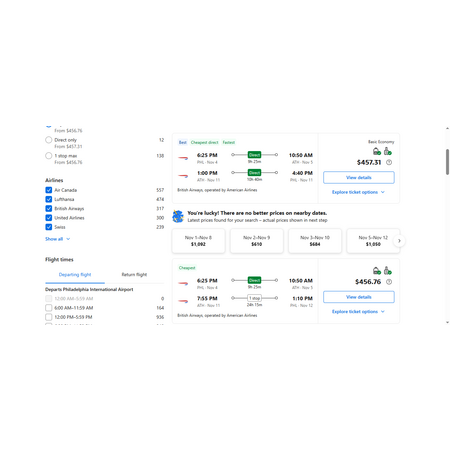This screenshot has width=450, height=450.
Task: Switch to the Departing flight tab
Action: tap(75, 275)
